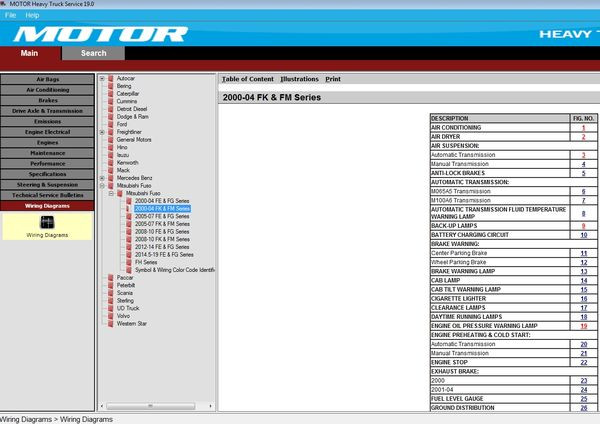The image size is (600, 424).
Task: Click the 2012-14 FE & FG Series icon
Action: (128, 247)
